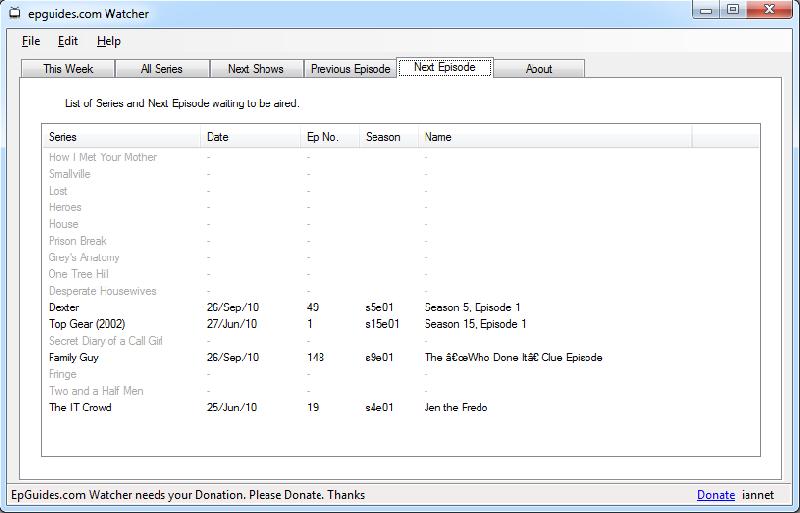Minimize the epguides.com Watcher window
The image size is (800, 513).
click(706, 10)
